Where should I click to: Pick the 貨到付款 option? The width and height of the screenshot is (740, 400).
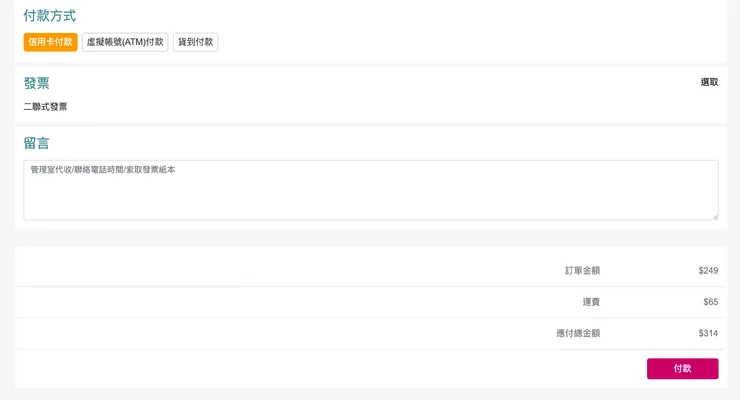pyautogui.click(x=195, y=42)
